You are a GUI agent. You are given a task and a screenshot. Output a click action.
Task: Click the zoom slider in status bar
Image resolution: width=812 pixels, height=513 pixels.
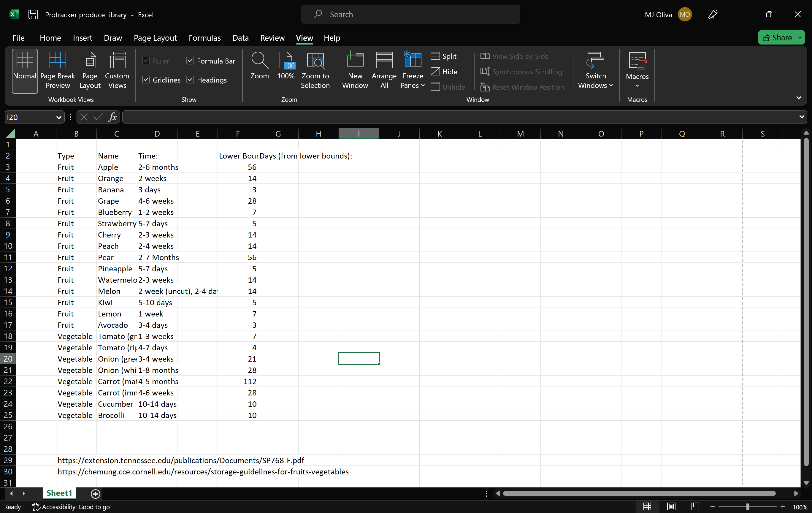click(747, 506)
